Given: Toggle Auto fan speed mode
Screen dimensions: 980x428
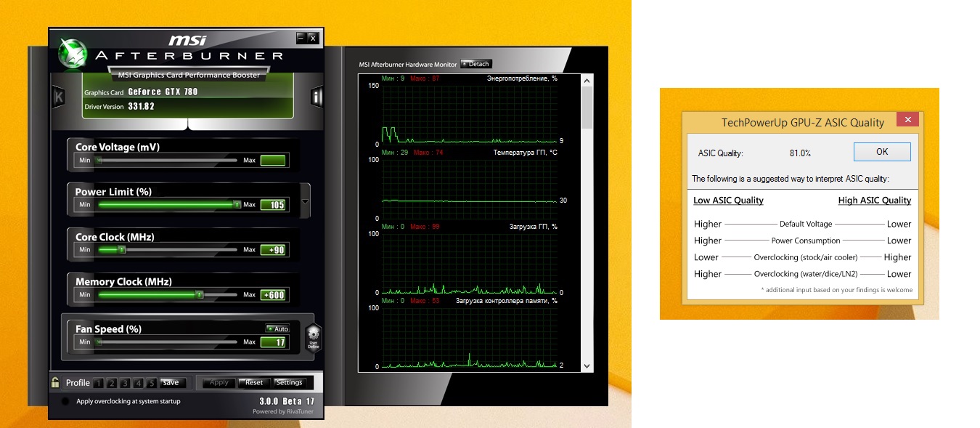Looking at the screenshot, I should pyautogui.click(x=277, y=329).
